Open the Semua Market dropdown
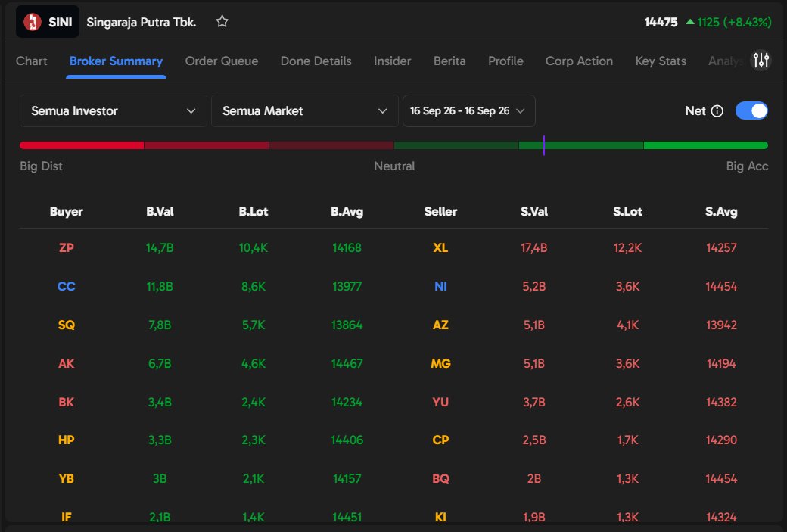This screenshot has height=532, width=787. tap(305, 111)
